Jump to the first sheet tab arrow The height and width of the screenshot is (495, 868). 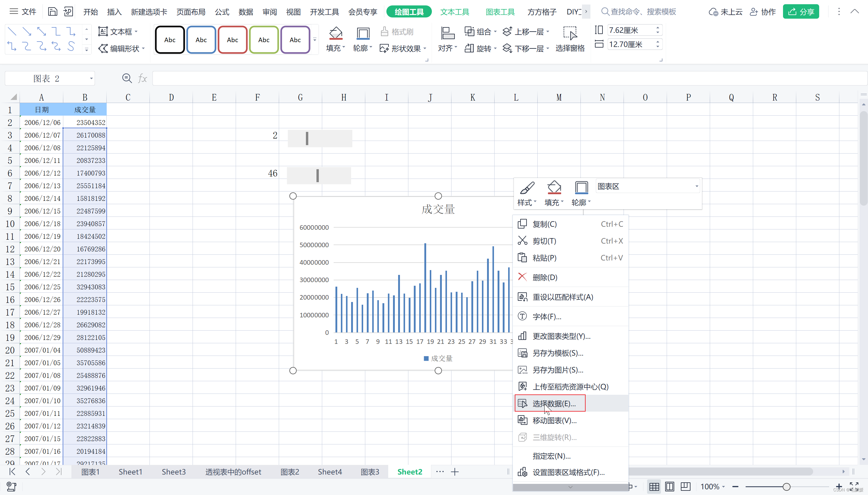pos(12,472)
